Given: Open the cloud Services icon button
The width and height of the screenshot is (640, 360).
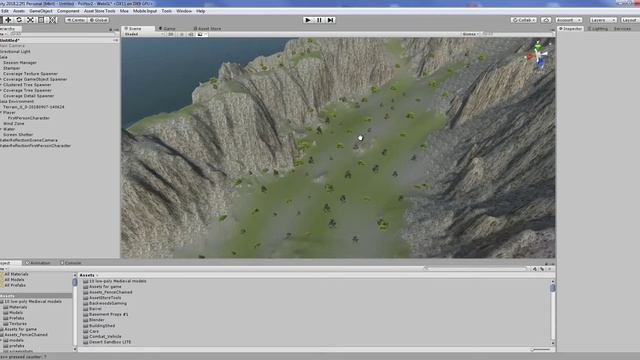Looking at the screenshot, I should [546, 20].
